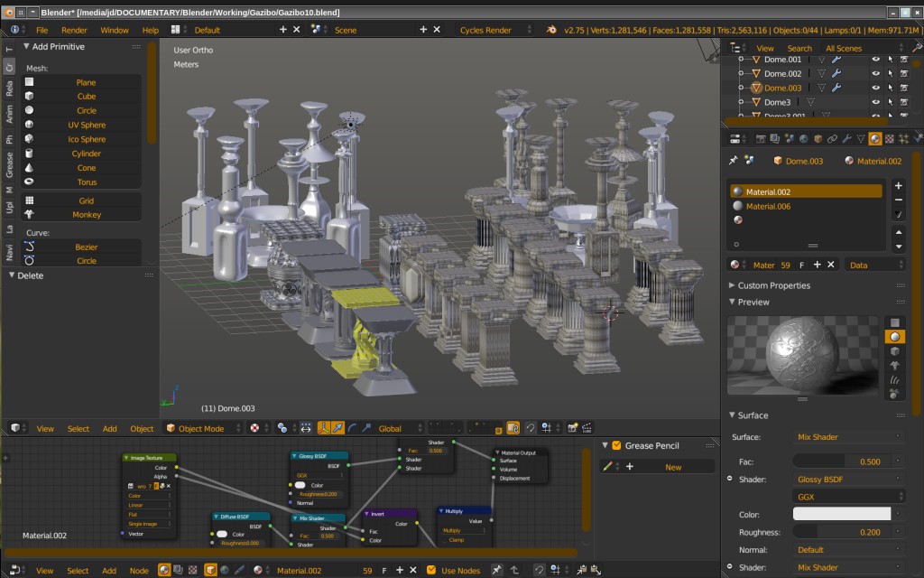The width and height of the screenshot is (924, 578).
Task: Click the Material tab icon in properties
Action: pyautogui.click(x=874, y=139)
